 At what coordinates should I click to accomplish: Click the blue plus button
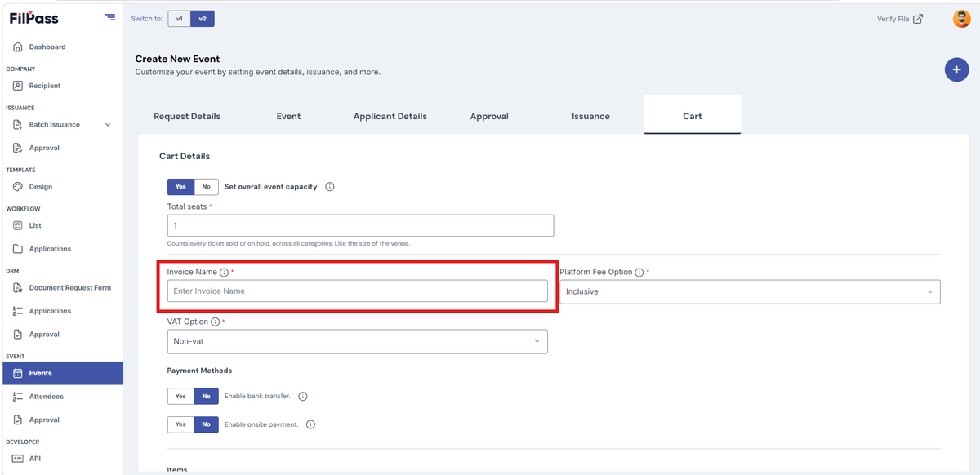point(956,70)
